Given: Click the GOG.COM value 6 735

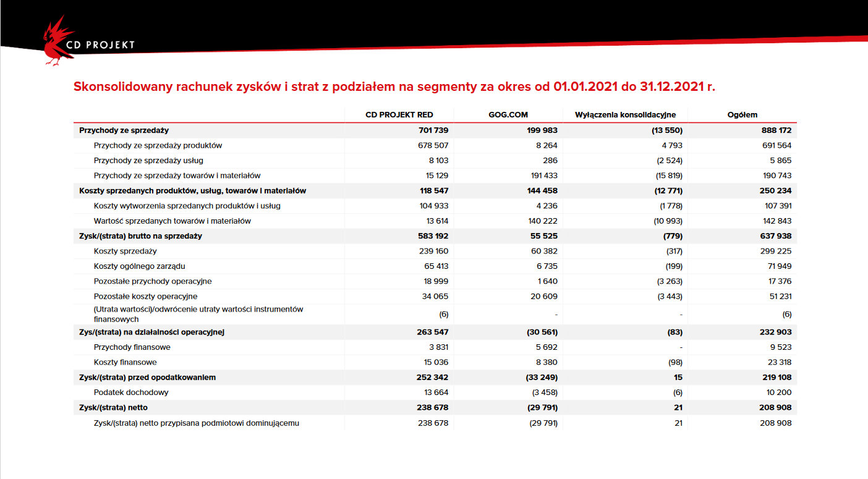Looking at the screenshot, I should [x=546, y=266].
